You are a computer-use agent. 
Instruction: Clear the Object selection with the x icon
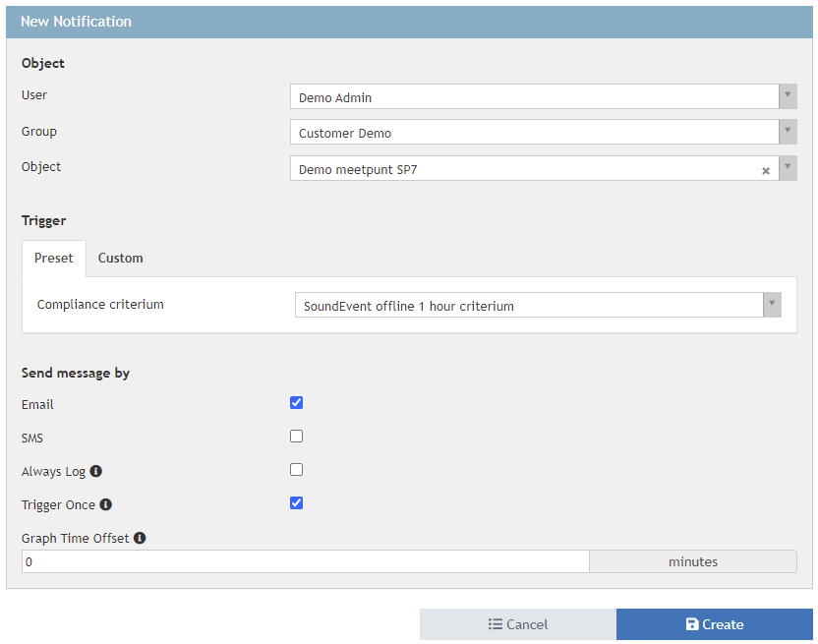pos(766,170)
